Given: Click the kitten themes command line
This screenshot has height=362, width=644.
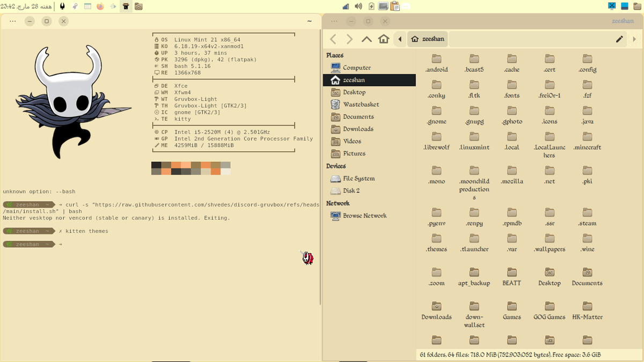Looking at the screenshot, I should click(x=87, y=231).
